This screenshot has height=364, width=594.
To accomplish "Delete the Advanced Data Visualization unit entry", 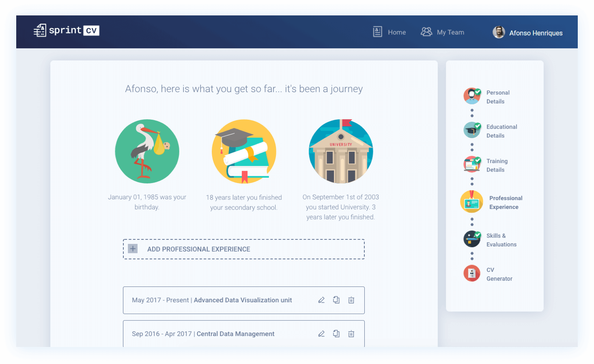I will [x=351, y=300].
